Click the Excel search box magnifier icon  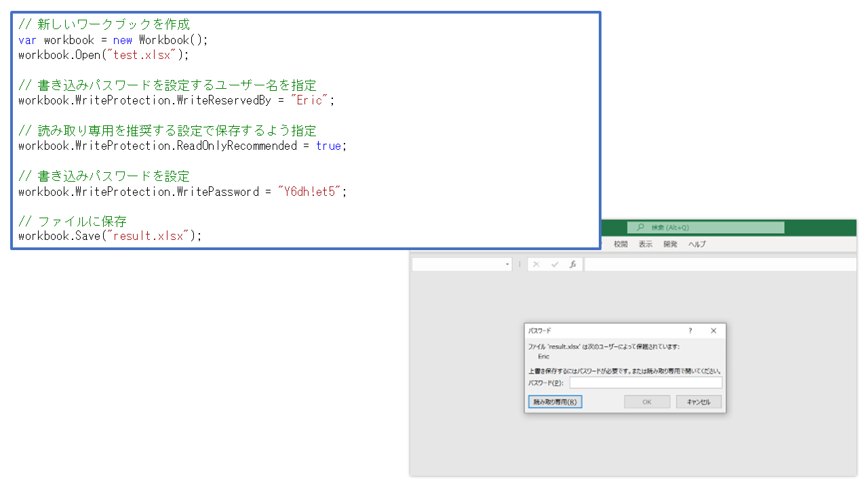(640, 228)
